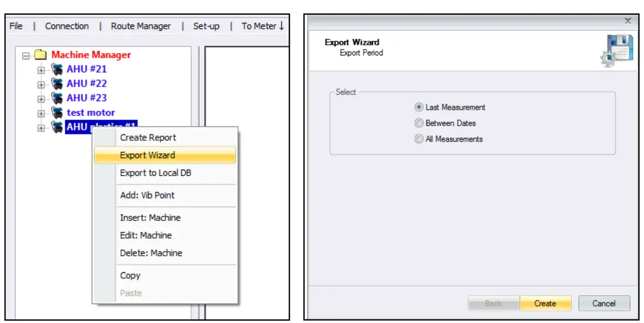Open the File menu

[x=16, y=27]
